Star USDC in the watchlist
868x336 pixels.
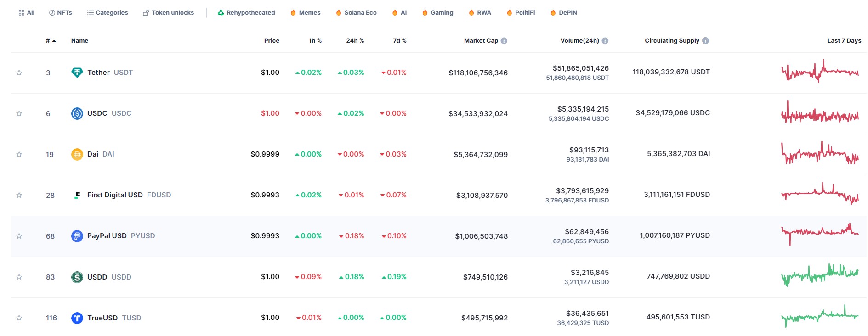pos(19,113)
